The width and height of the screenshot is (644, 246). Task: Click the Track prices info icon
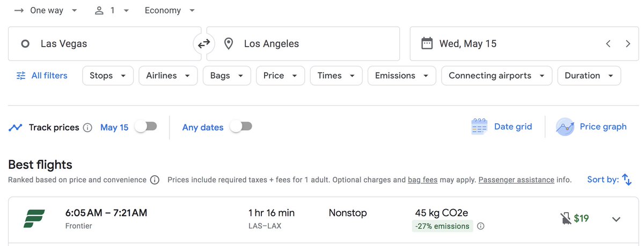(87, 128)
